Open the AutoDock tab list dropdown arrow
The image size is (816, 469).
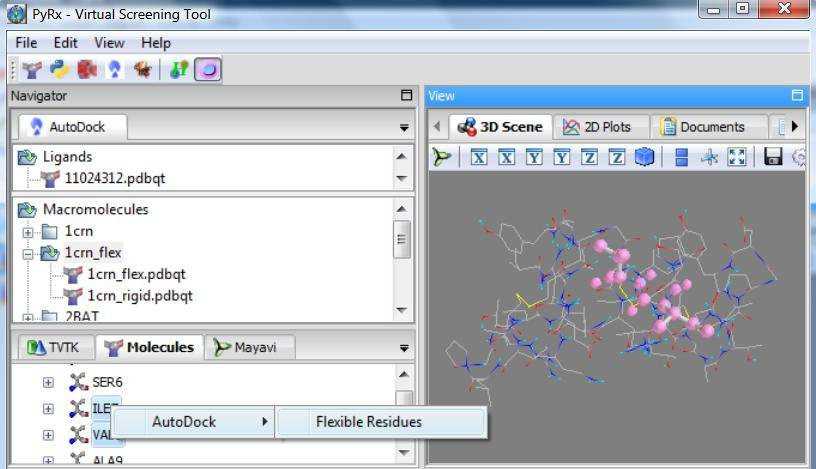(x=404, y=128)
